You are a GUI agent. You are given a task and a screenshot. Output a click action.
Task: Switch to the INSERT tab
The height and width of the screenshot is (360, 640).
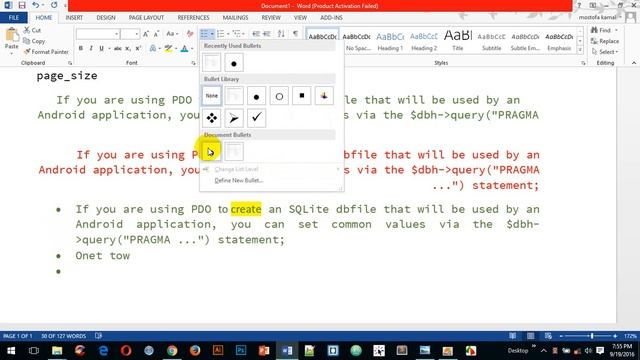pyautogui.click(x=74, y=18)
